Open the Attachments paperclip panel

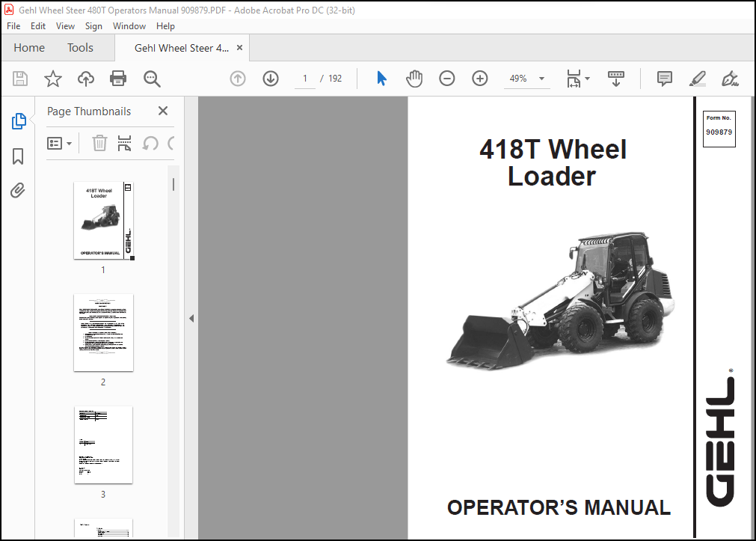point(18,190)
